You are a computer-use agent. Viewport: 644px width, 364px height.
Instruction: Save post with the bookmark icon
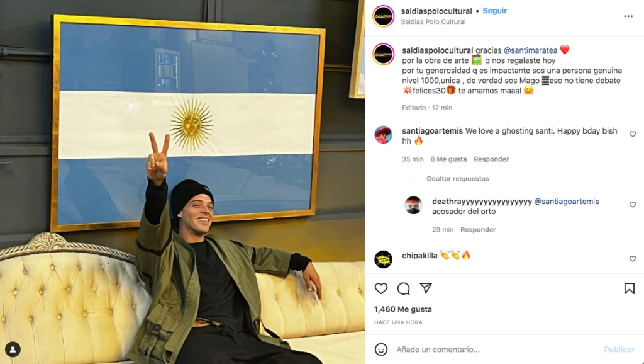[x=629, y=288]
